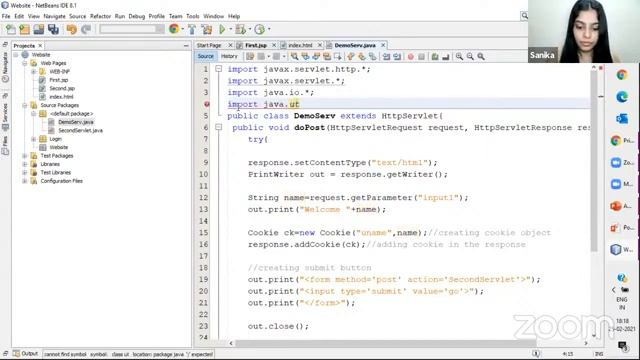Open Microsoft Edge from the taskbar
This screenshot has width=640, height=360.
coord(622,97)
